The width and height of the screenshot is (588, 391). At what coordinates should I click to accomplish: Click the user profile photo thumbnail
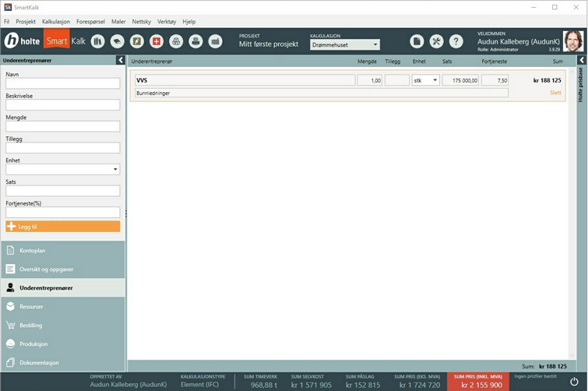tap(573, 41)
